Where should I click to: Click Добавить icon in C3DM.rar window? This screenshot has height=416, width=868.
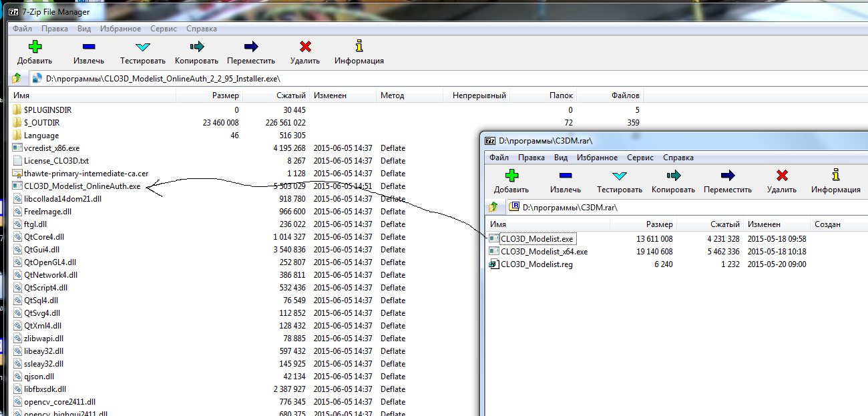tap(511, 176)
